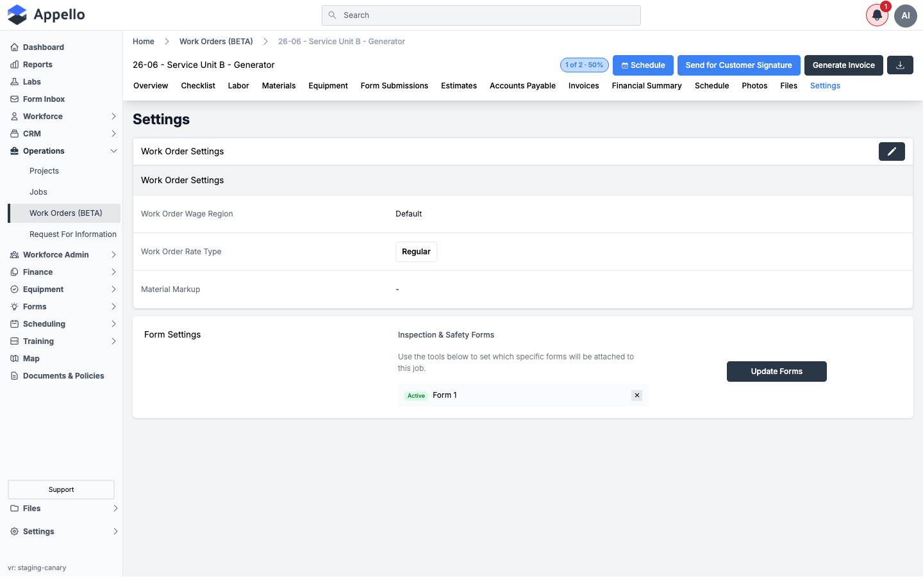
Task: Click the Reports chart icon
Action: pyautogui.click(x=14, y=65)
